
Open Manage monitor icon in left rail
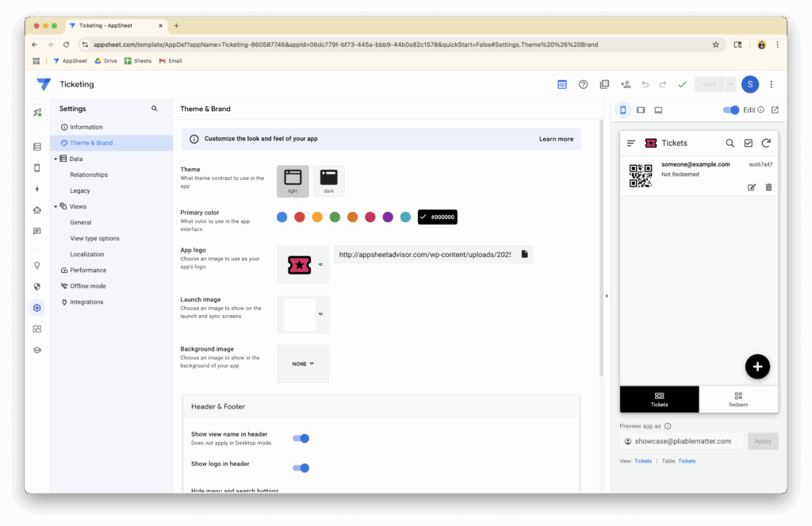tap(37, 329)
